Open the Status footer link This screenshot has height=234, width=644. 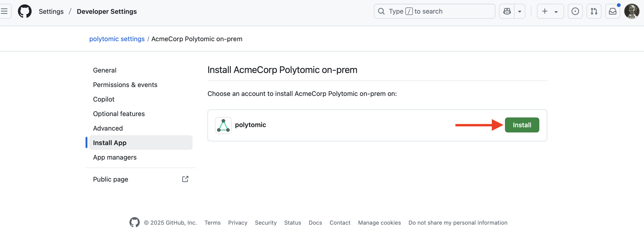[x=293, y=223]
